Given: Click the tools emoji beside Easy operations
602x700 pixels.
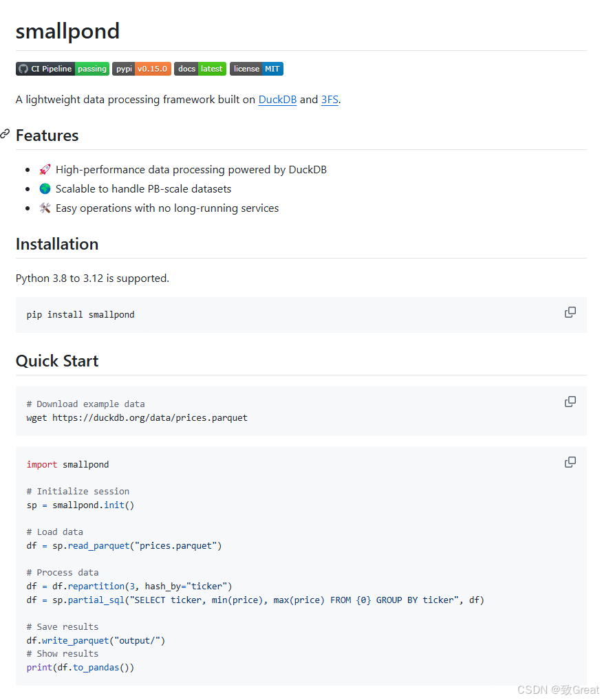Looking at the screenshot, I should 45,208.
